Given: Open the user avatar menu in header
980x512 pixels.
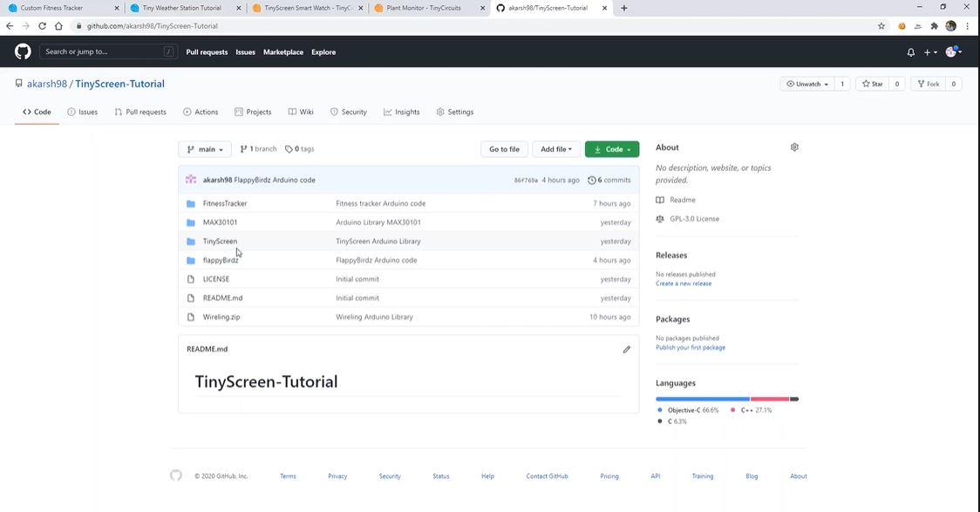Looking at the screenshot, I should pyautogui.click(x=953, y=51).
